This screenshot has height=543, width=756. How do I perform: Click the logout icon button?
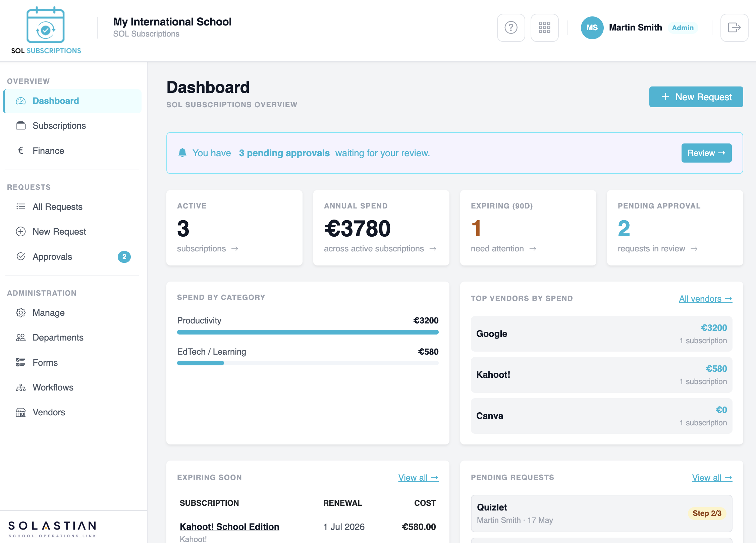click(x=734, y=27)
